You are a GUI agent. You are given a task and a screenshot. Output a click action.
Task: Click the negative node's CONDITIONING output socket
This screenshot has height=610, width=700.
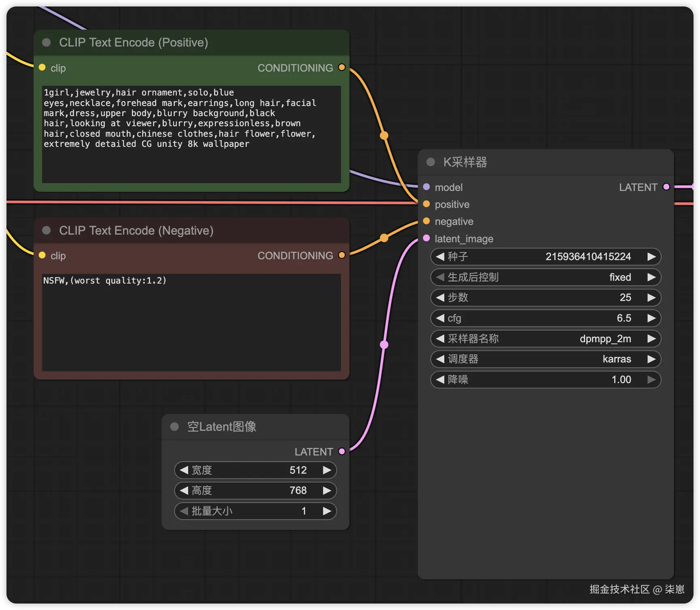(x=342, y=255)
